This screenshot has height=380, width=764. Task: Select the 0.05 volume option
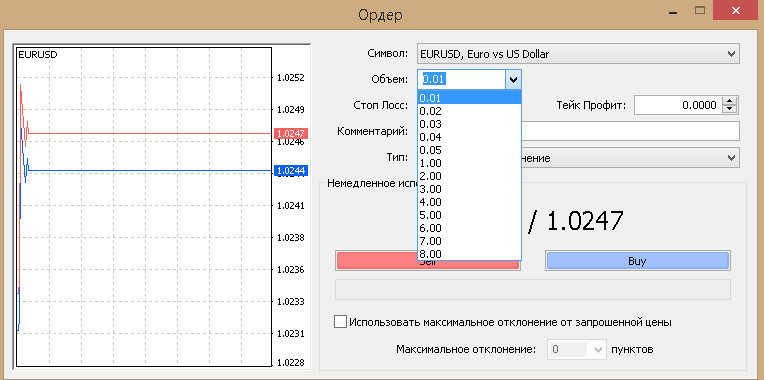pyautogui.click(x=470, y=150)
